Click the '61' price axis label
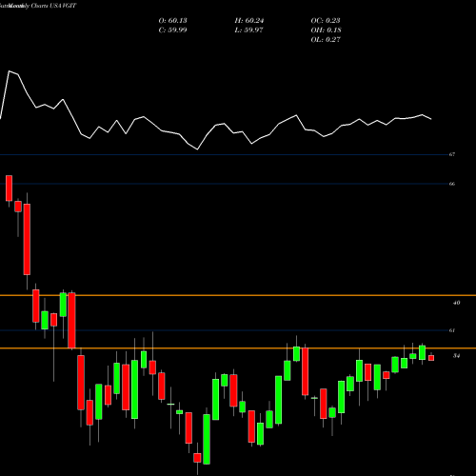Image resolution: width=476 pixels, height=476 pixels. (452, 330)
